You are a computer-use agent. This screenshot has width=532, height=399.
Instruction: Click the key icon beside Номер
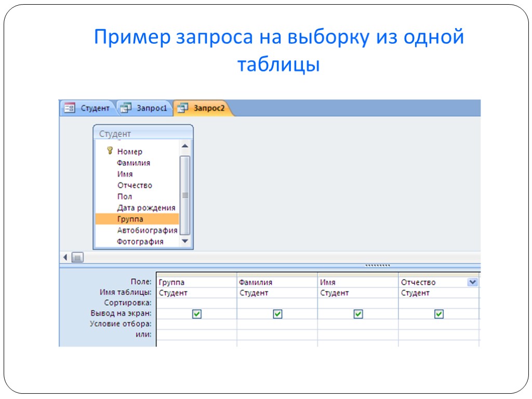coord(110,151)
